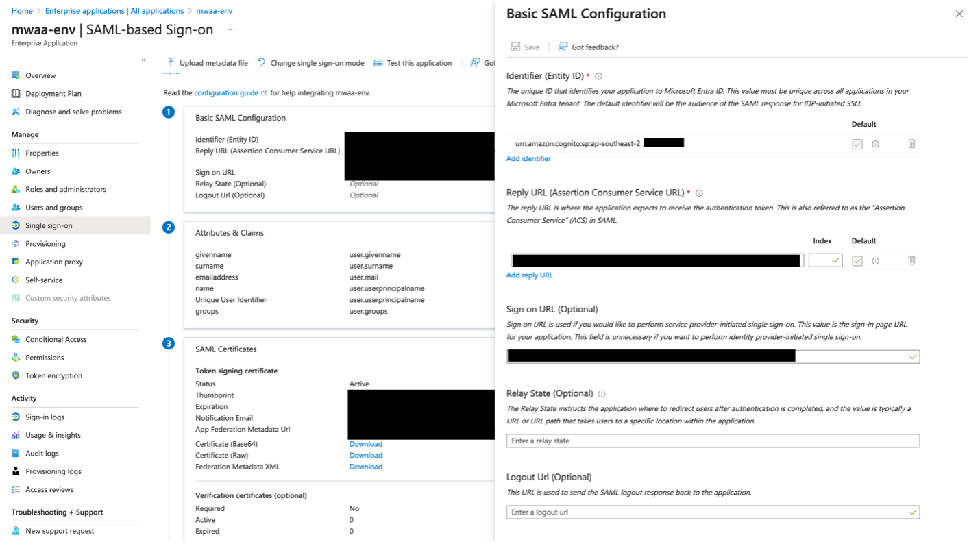Open the Deployment Plan book icon
Screen dimensions: 980x544
pyautogui.click(x=16, y=93)
